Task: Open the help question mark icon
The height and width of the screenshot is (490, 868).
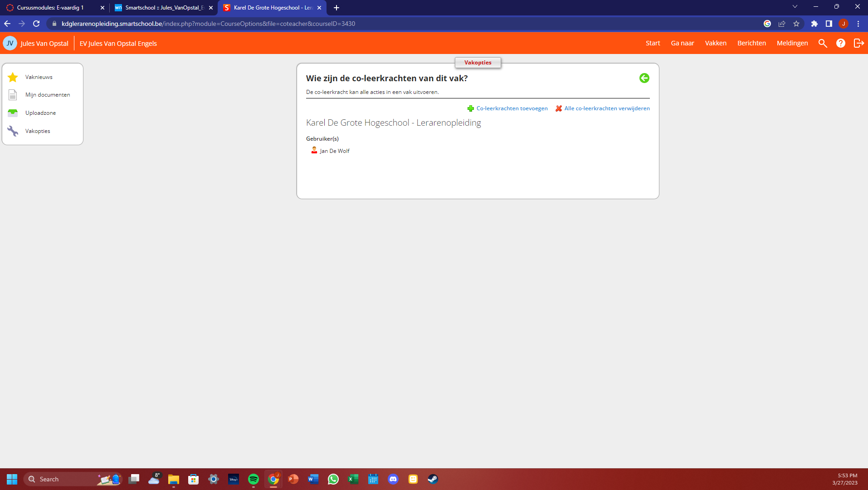Action: (x=840, y=43)
